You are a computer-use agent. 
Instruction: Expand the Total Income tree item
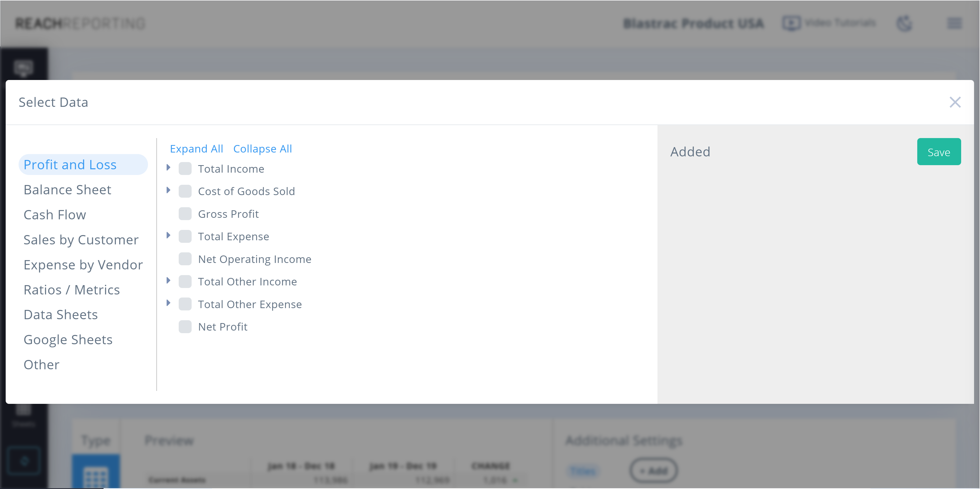[169, 168]
